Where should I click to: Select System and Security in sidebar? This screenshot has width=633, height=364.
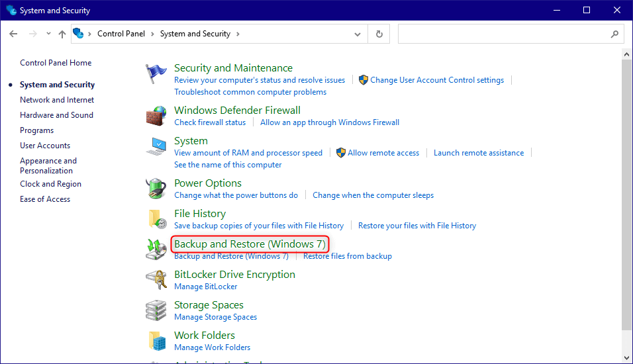(x=58, y=84)
